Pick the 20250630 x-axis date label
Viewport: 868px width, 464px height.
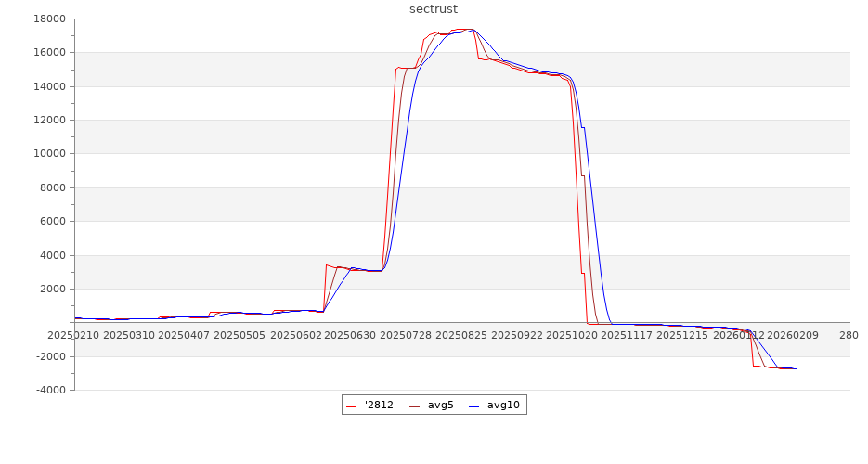(351, 335)
